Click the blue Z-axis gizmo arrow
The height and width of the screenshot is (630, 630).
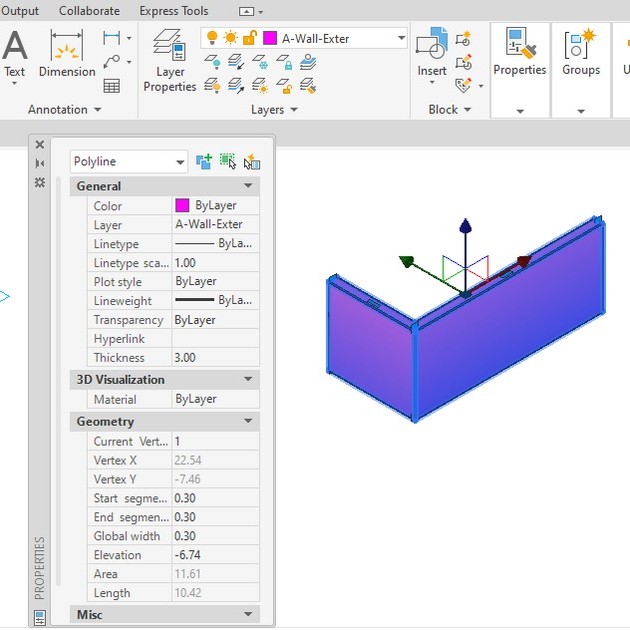(x=465, y=227)
